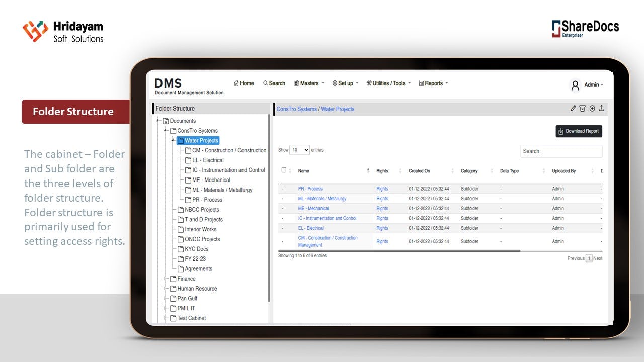This screenshot has width=644, height=362.
Task: Open the Admin profile icon
Action: [x=575, y=85]
